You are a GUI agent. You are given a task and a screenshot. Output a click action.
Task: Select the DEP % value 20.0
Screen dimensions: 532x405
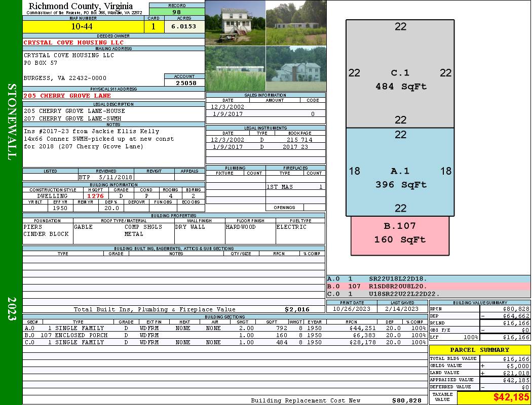click(111, 208)
